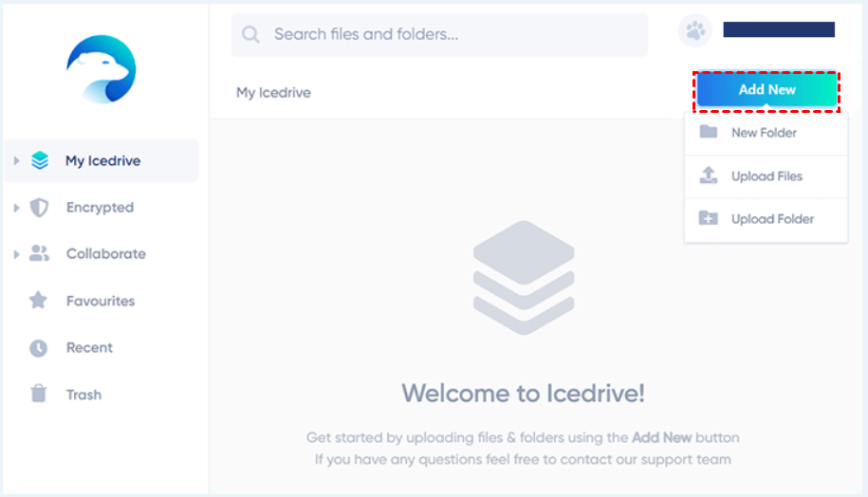Open the account username next to avatar
The height and width of the screenshot is (497, 868).
pyautogui.click(x=778, y=30)
